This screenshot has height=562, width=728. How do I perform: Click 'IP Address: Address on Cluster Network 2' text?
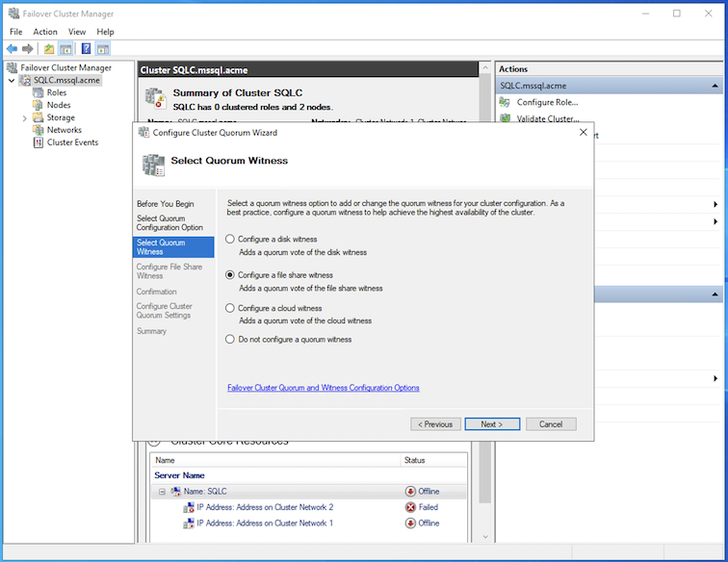point(265,507)
